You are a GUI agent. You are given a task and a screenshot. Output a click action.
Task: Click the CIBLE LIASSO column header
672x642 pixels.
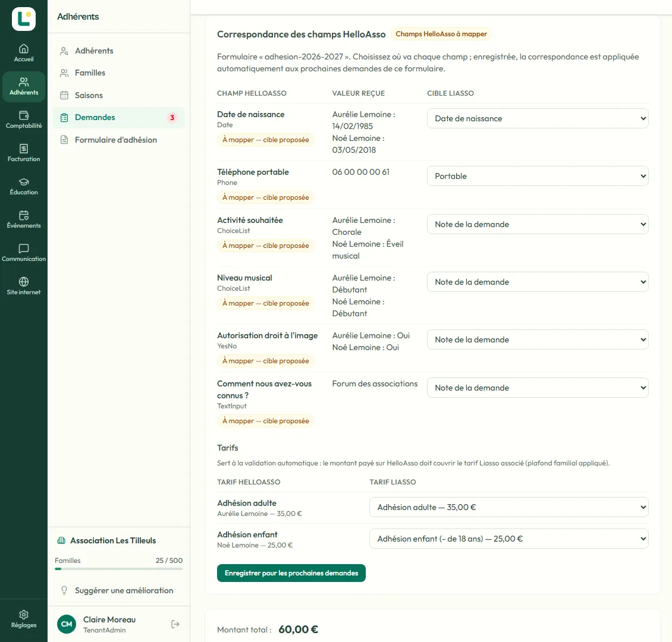pos(450,93)
